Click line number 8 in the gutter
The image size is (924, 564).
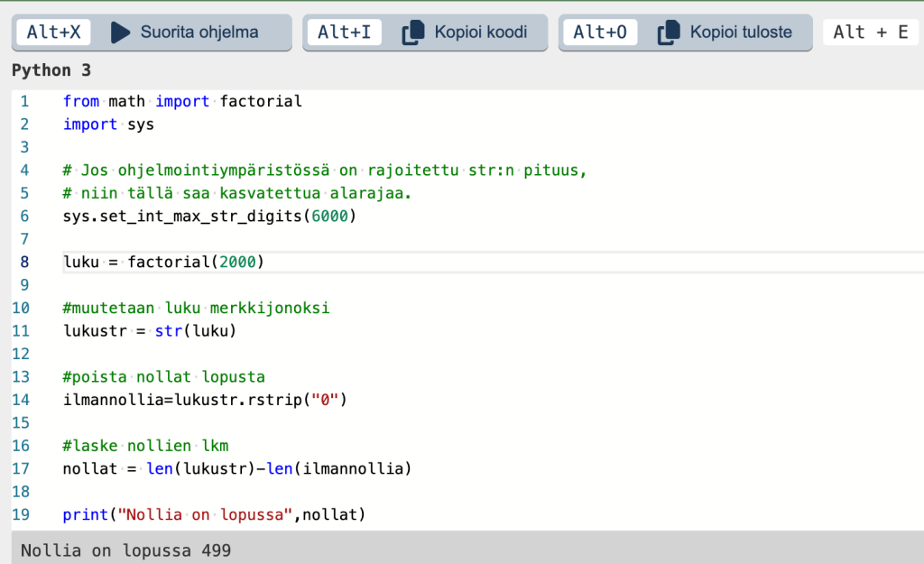point(24,262)
